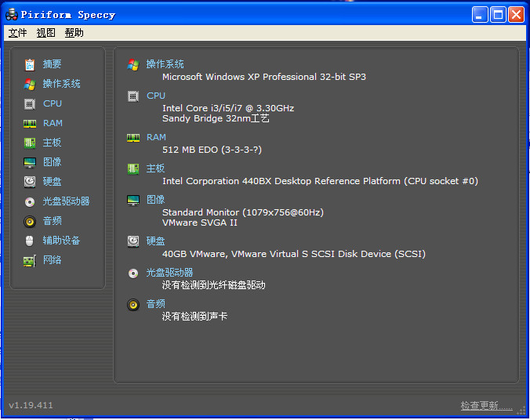This screenshot has width=530, height=420.
Task: Open the 视图 menu
Action: point(46,33)
